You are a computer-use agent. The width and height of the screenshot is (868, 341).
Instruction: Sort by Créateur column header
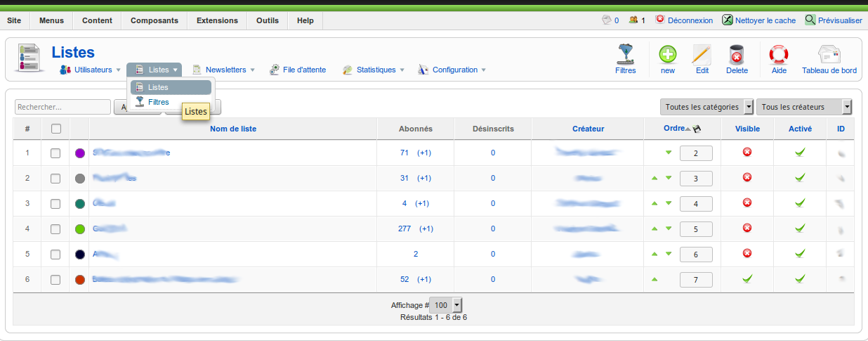[588, 129]
